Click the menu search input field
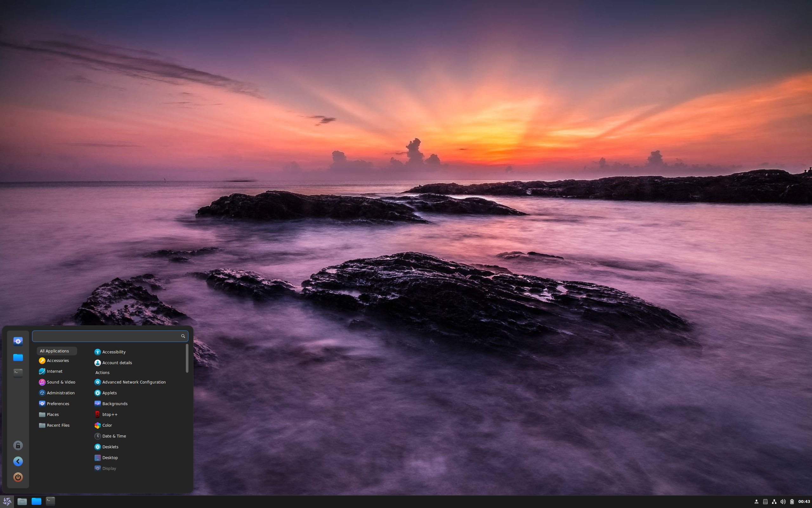This screenshot has height=508, width=812. (110, 336)
